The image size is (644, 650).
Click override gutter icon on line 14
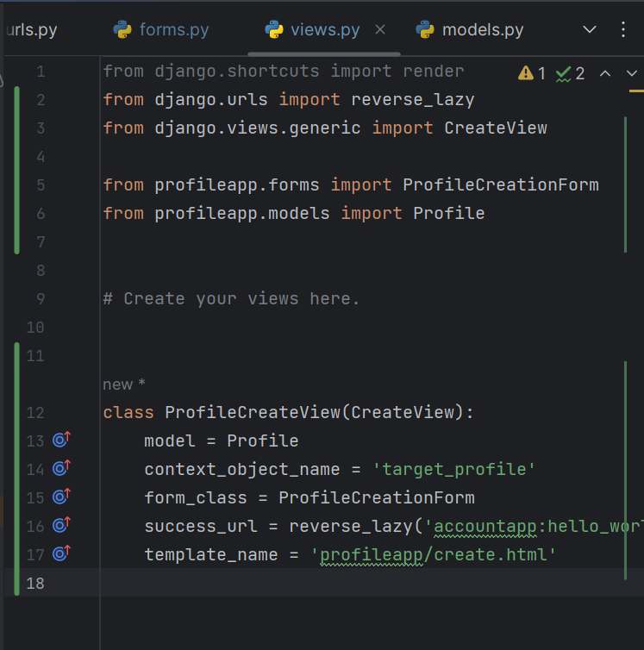pos(61,468)
